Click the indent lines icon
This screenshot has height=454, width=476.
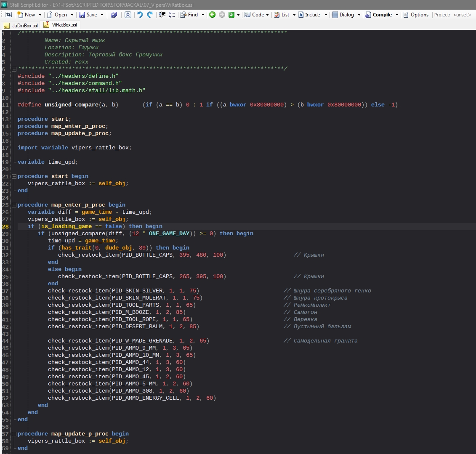click(162, 15)
